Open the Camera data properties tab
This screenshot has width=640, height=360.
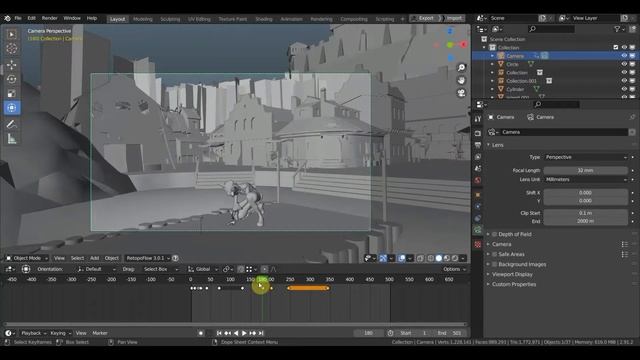click(x=478, y=230)
